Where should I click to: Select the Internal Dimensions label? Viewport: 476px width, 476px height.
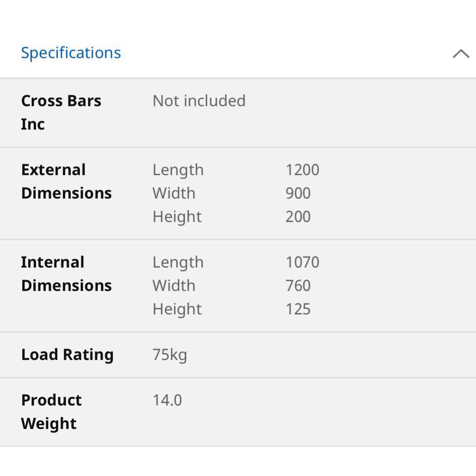point(66,274)
